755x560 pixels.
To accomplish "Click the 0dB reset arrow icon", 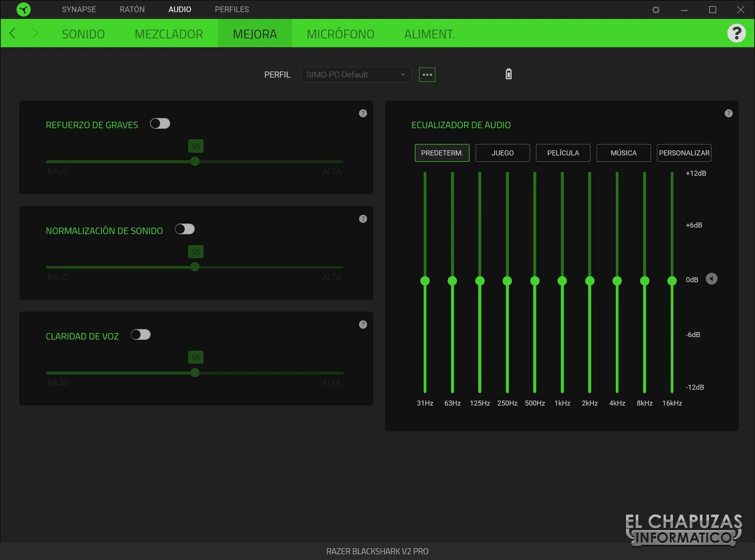I will coord(711,279).
